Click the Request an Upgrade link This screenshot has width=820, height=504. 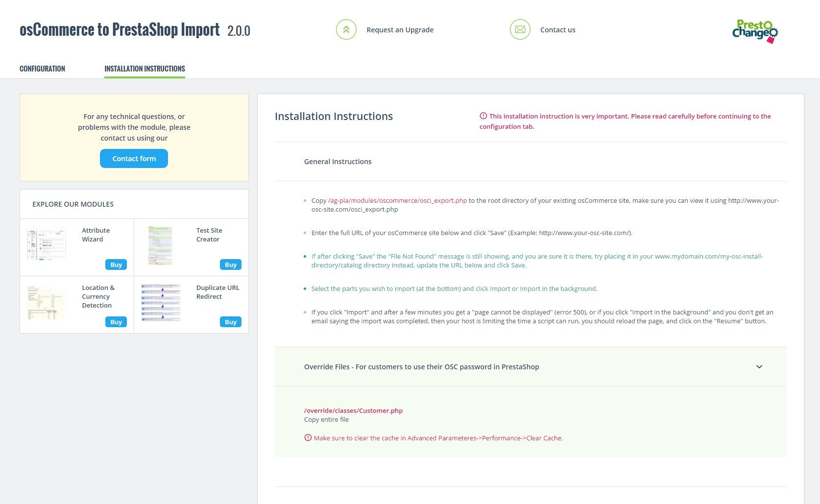click(x=400, y=30)
